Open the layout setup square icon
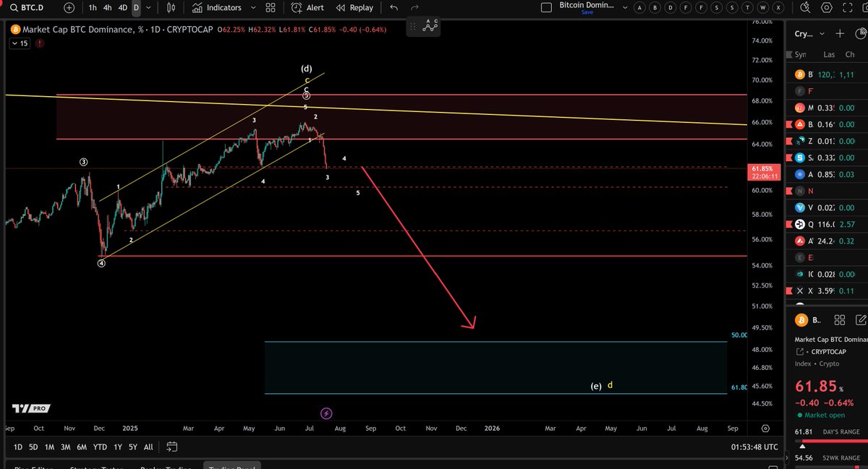This screenshot has height=469, width=868. (548, 7)
